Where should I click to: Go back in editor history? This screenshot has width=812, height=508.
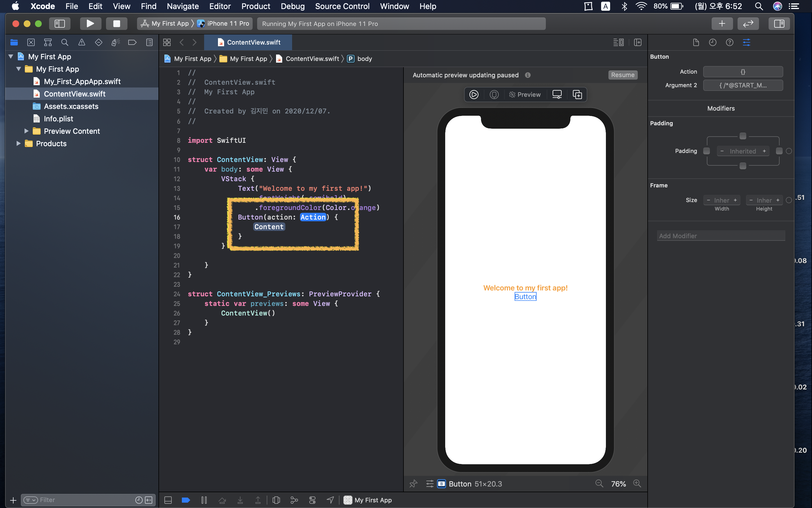pyautogui.click(x=182, y=42)
